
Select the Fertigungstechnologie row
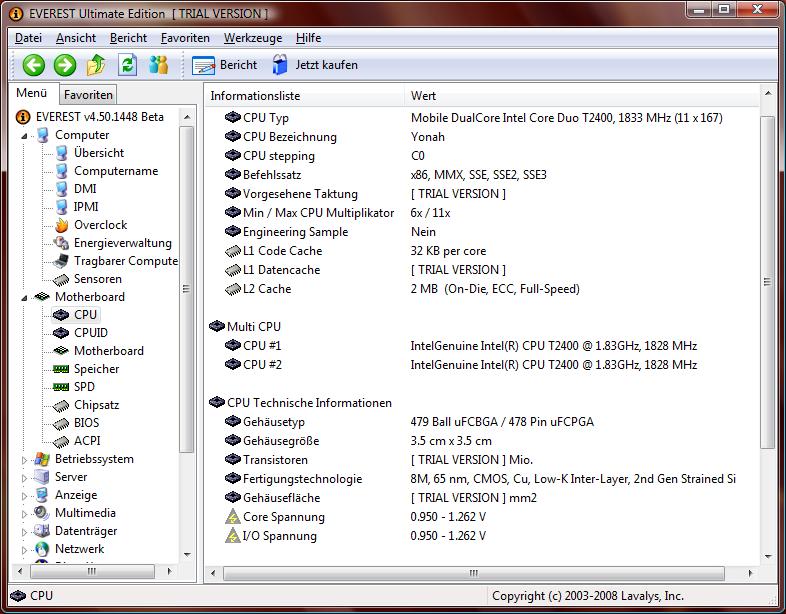point(481,479)
